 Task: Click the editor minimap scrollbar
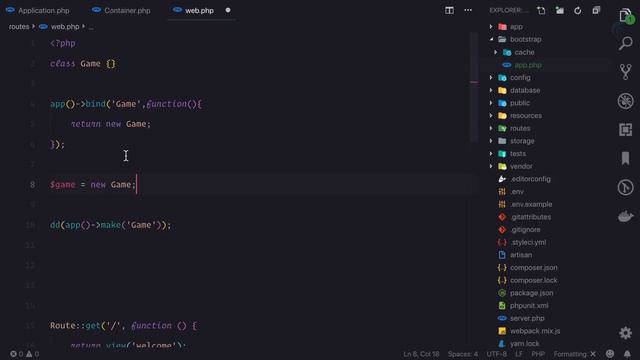pyautogui.click(x=474, y=87)
